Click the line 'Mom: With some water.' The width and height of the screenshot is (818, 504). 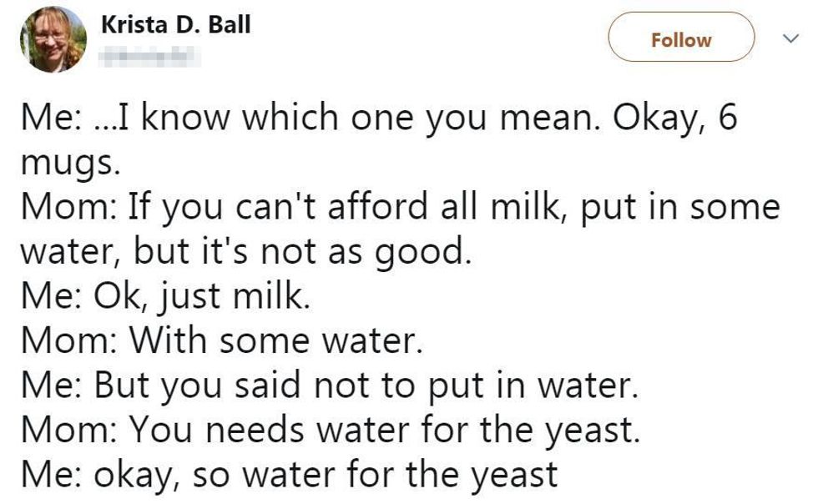220,340
